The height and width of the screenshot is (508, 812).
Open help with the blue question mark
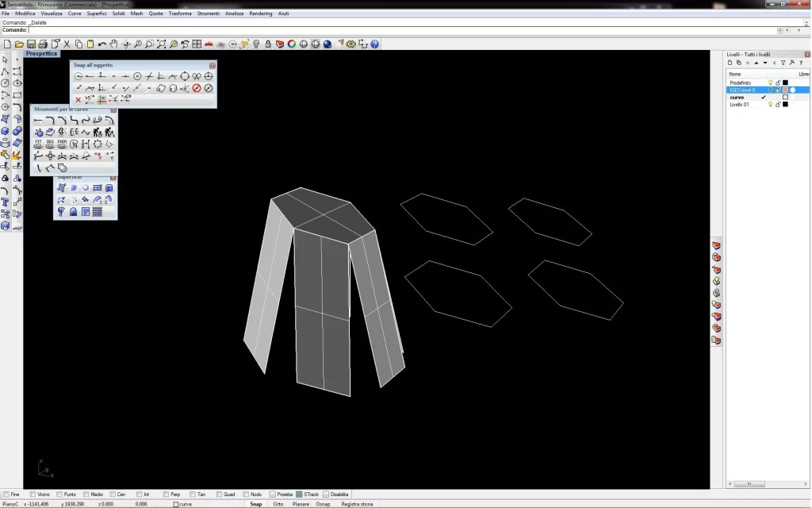[375, 44]
